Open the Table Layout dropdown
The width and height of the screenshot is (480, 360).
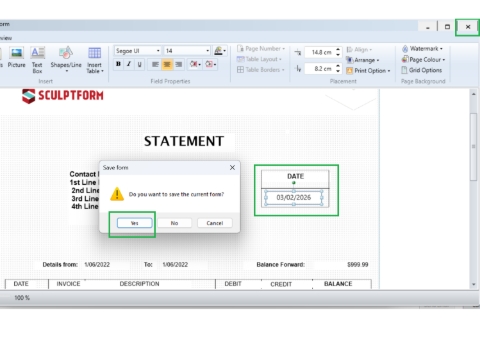coord(259,59)
